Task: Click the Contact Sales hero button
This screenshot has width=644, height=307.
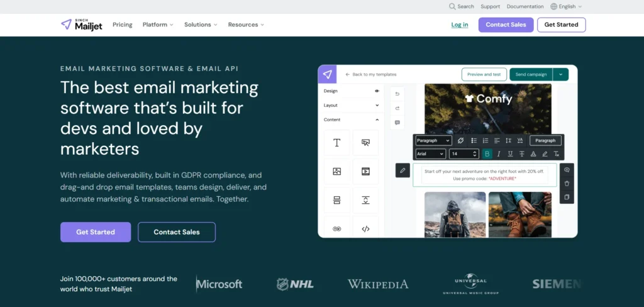Action: (x=177, y=232)
